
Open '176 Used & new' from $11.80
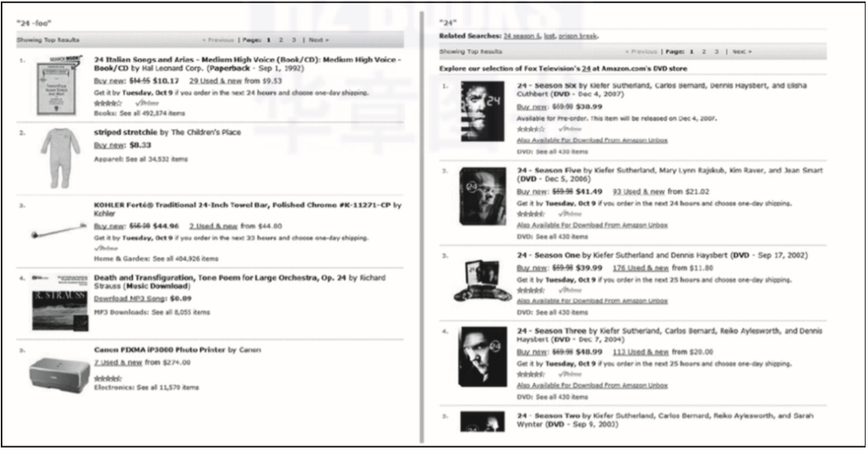click(641, 268)
